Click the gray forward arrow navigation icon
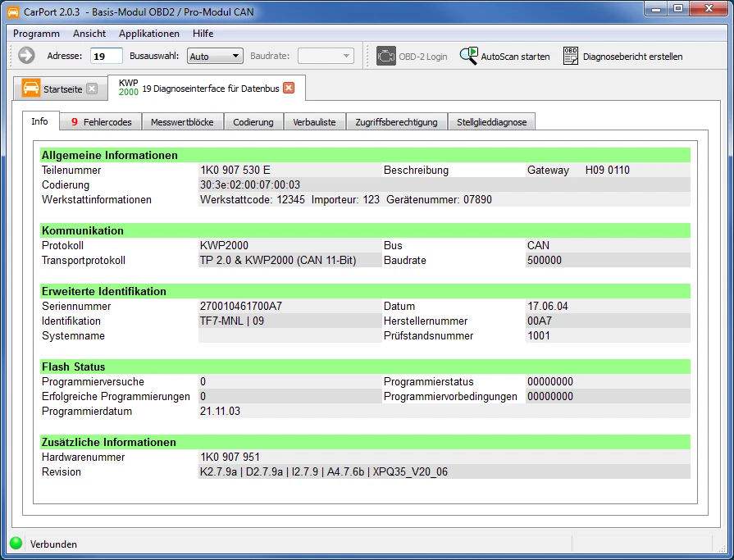 pos(25,57)
